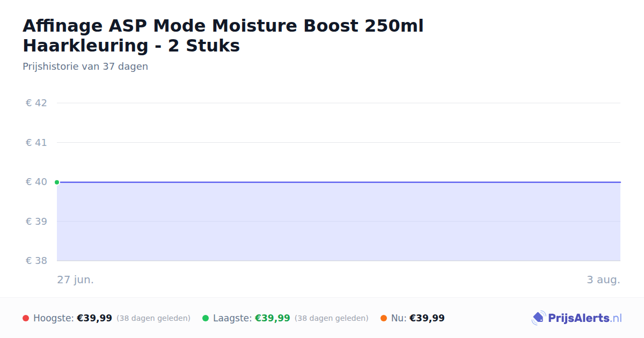Select the green data point at chart start
The height and width of the screenshot is (338, 644).
coord(57,182)
